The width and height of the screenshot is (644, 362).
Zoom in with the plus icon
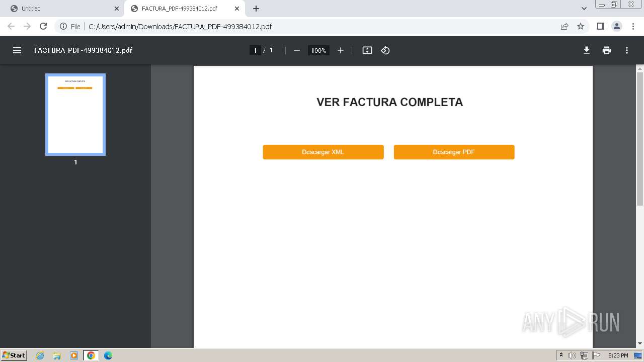pyautogui.click(x=341, y=50)
